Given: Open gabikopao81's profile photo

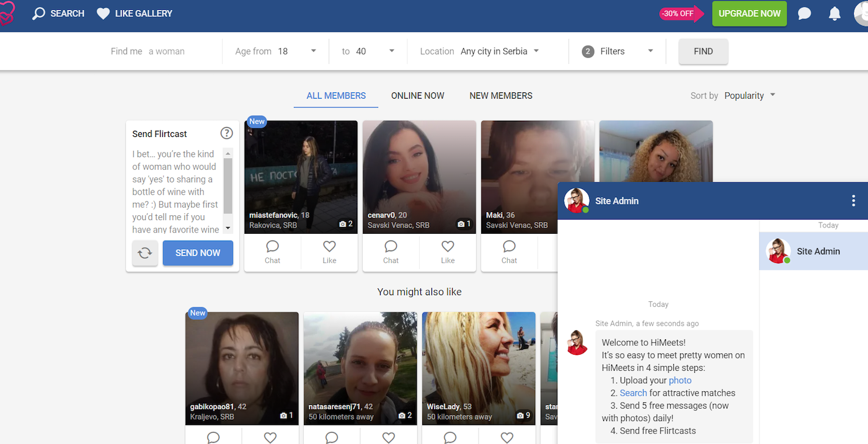Looking at the screenshot, I should (242, 368).
